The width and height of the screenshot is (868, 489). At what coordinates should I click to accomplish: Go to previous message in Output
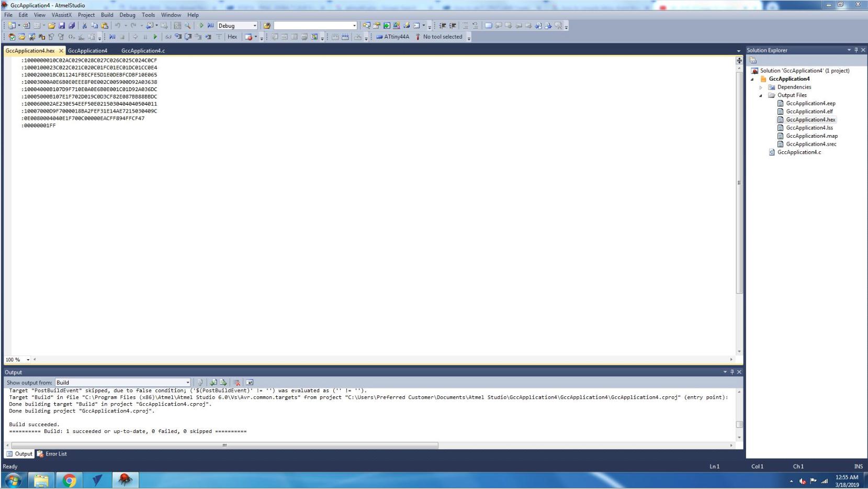pyautogui.click(x=213, y=383)
